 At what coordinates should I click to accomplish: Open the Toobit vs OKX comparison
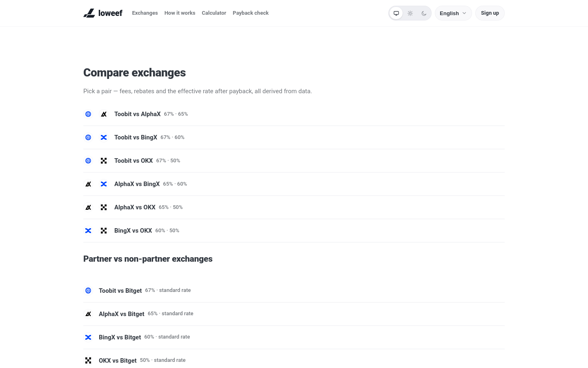tap(134, 161)
